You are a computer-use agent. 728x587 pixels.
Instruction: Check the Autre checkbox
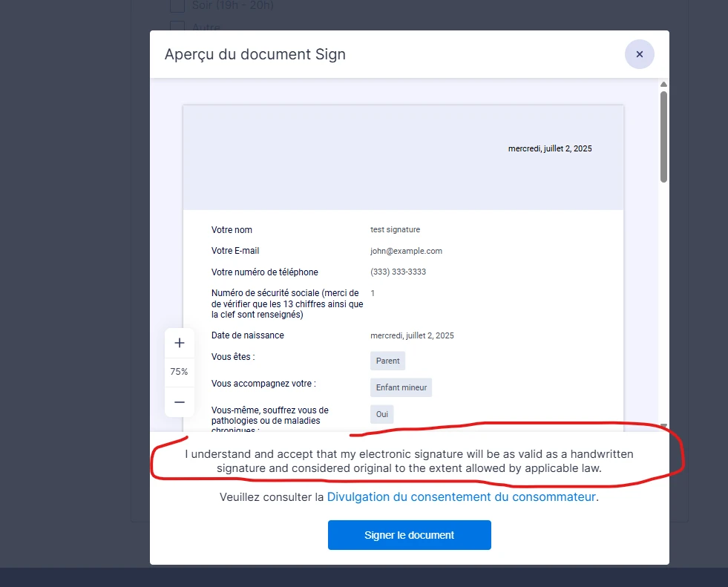point(177,27)
